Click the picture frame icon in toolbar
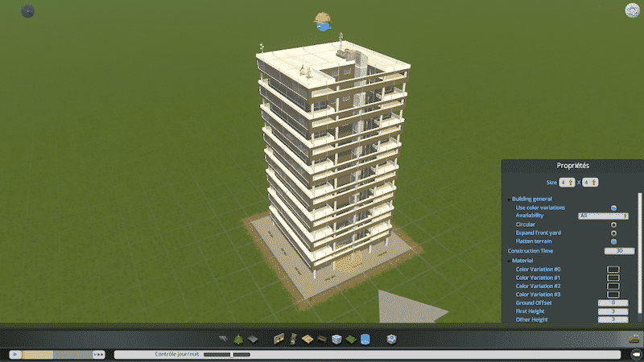This screenshot has width=644, height=362. (x=279, y=339)
